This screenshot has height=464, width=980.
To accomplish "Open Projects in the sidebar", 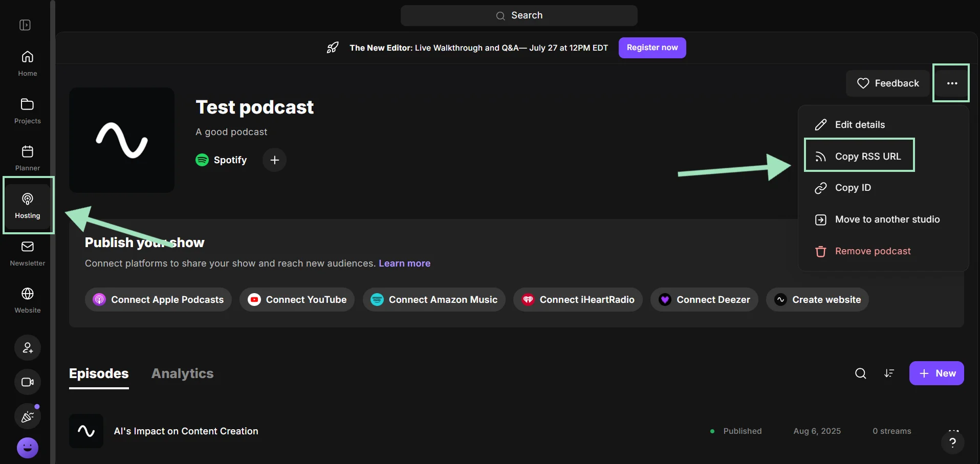I will (x=28, y=111).
